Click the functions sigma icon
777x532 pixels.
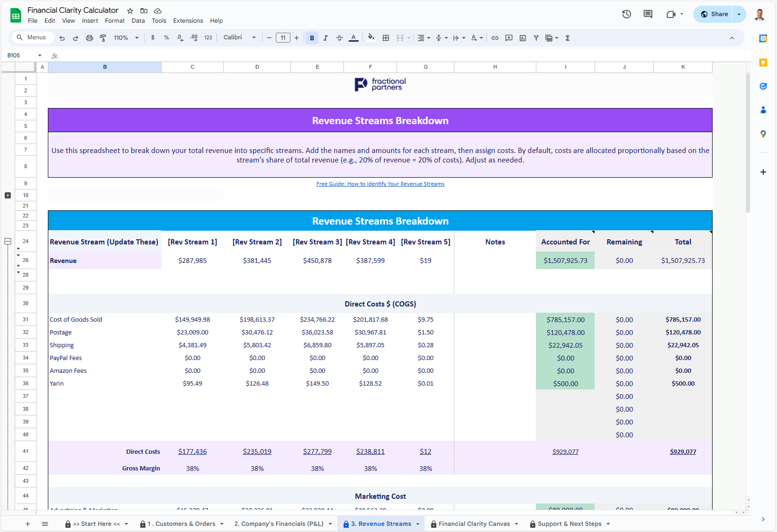click(x=567, y=38)
